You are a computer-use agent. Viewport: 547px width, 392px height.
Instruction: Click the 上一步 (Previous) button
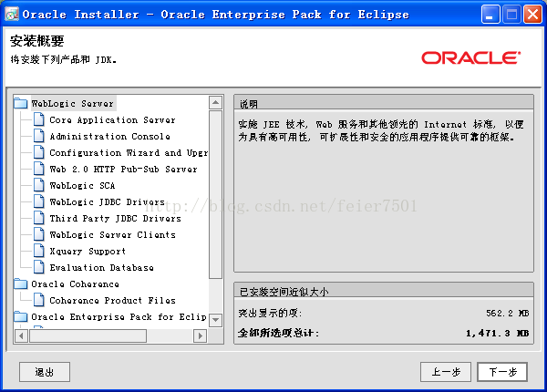[446, 372]
